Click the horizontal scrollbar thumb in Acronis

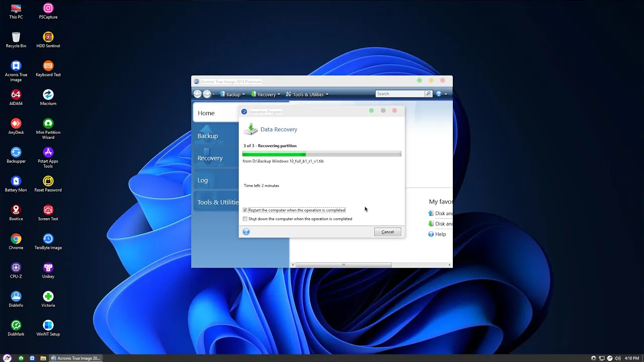coord(344,265)
